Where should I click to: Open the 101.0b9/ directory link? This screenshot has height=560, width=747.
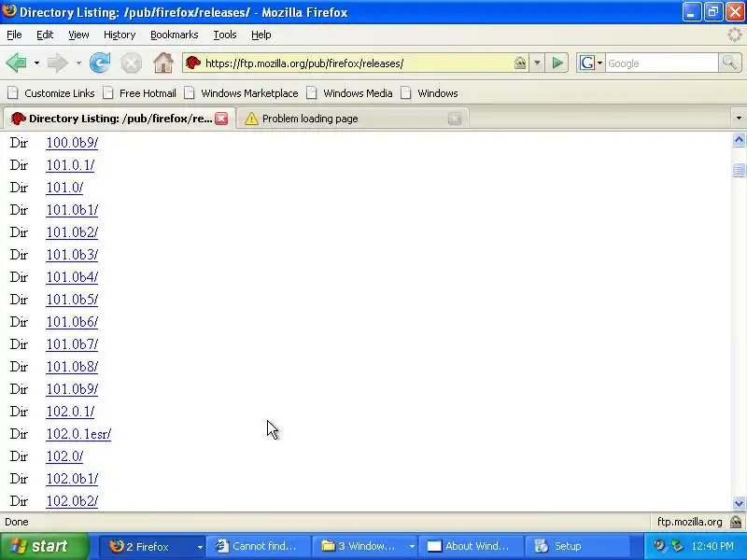tap(72, 388)
